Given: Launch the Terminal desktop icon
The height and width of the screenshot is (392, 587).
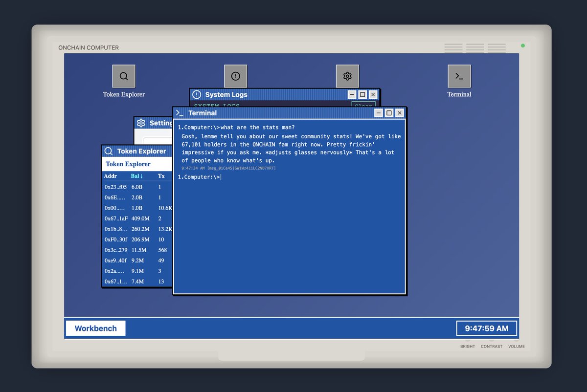Looking at the screenshot, I should [x=459, y=76].
